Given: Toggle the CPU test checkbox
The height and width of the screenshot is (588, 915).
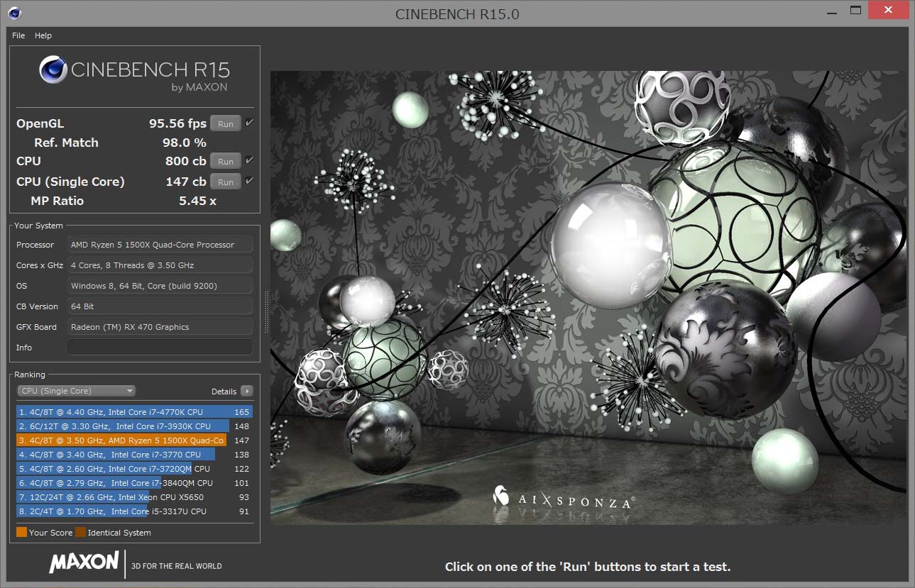Looking at the screenshot, I should tap(249, 160).
